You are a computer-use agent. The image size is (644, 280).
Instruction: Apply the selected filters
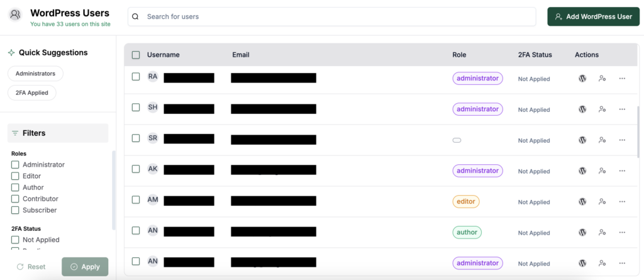[x=85, y=267]
